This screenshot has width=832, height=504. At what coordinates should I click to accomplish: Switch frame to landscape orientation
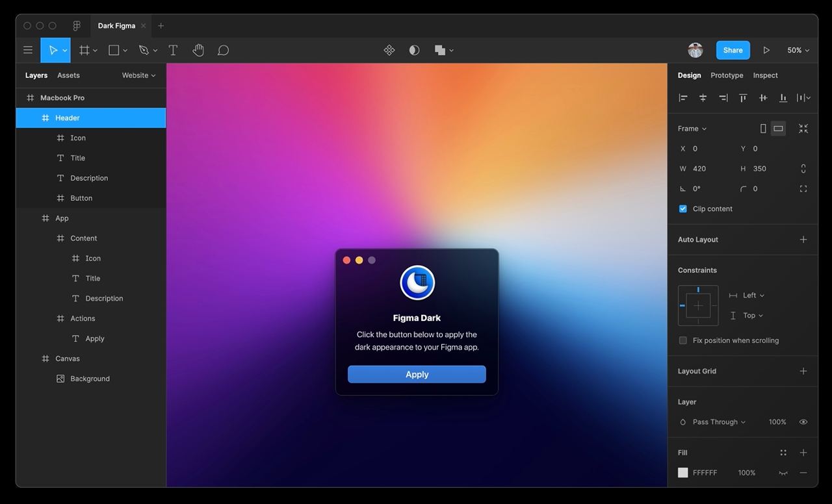point(778,129)
